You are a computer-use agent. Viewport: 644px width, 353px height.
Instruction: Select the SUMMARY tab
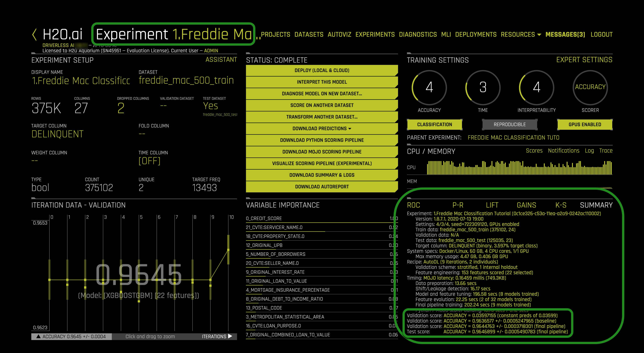point(596,205)
